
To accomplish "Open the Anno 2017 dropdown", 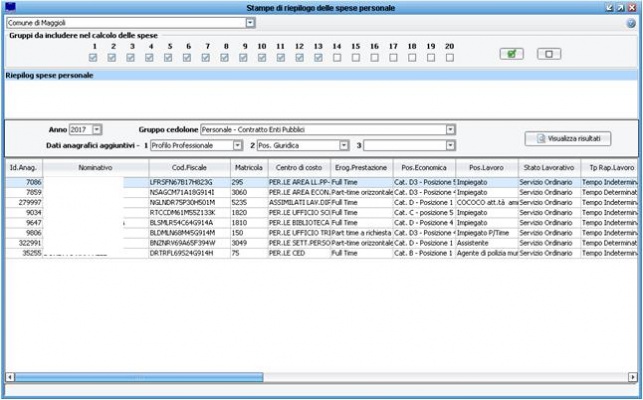I will (x=97, y=130).
